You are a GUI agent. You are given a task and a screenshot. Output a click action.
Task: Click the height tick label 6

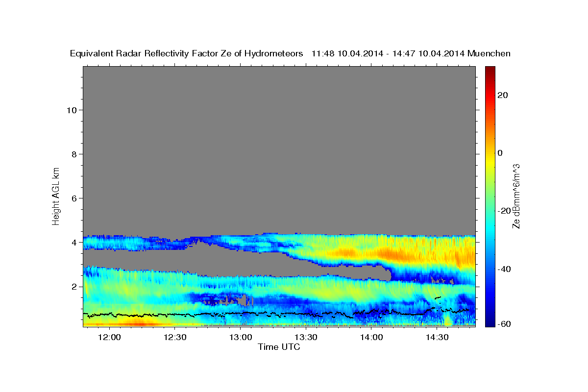point(74,198)
